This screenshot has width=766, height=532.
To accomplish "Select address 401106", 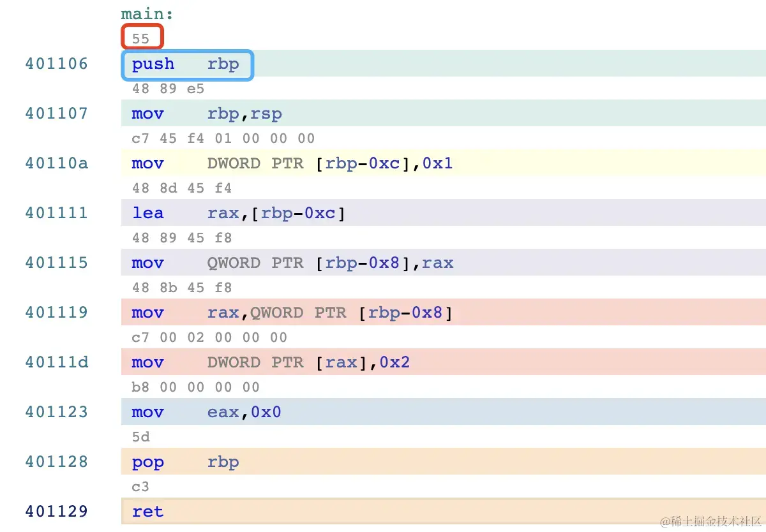I will click(57, 64).
